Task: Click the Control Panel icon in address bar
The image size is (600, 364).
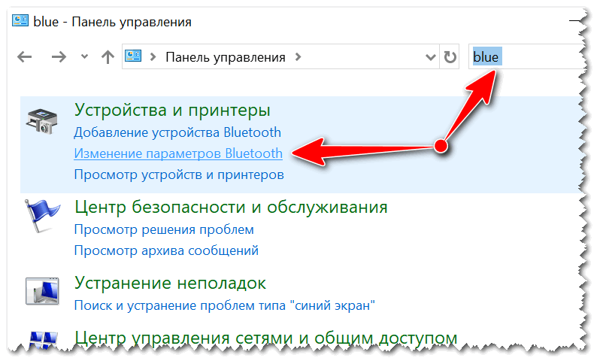Action: (135, 57)
